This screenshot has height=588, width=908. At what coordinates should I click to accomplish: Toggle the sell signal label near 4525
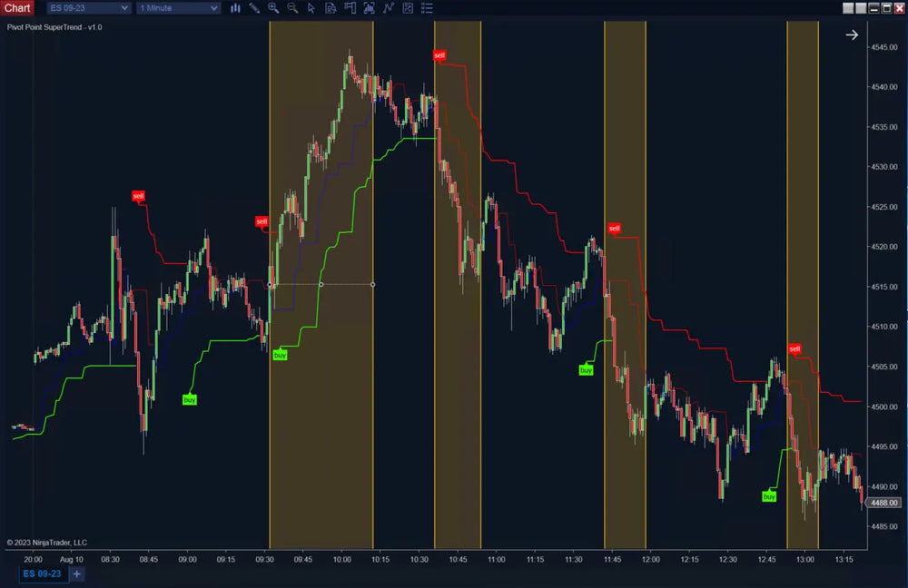(138, 193)
